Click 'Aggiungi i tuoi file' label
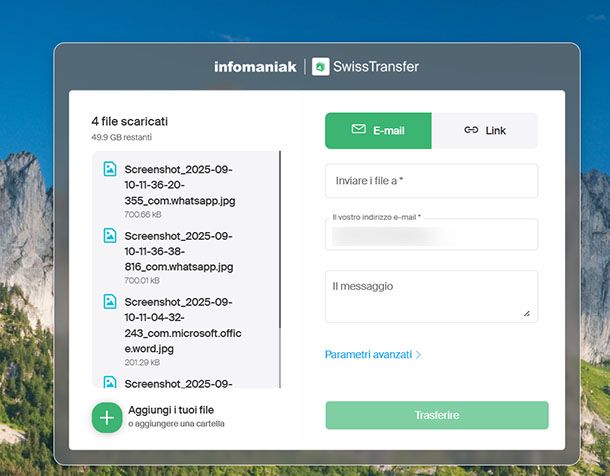 click(171, 410)
